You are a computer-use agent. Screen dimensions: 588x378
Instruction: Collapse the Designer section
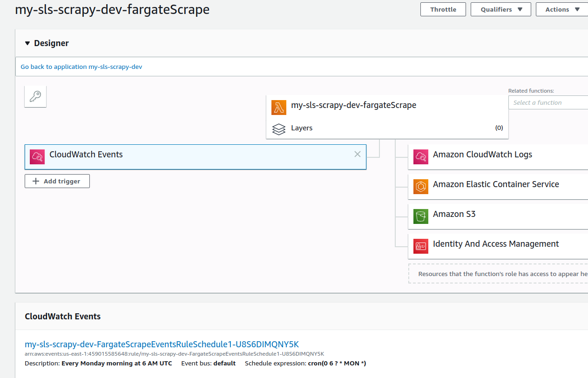(27, 43)
